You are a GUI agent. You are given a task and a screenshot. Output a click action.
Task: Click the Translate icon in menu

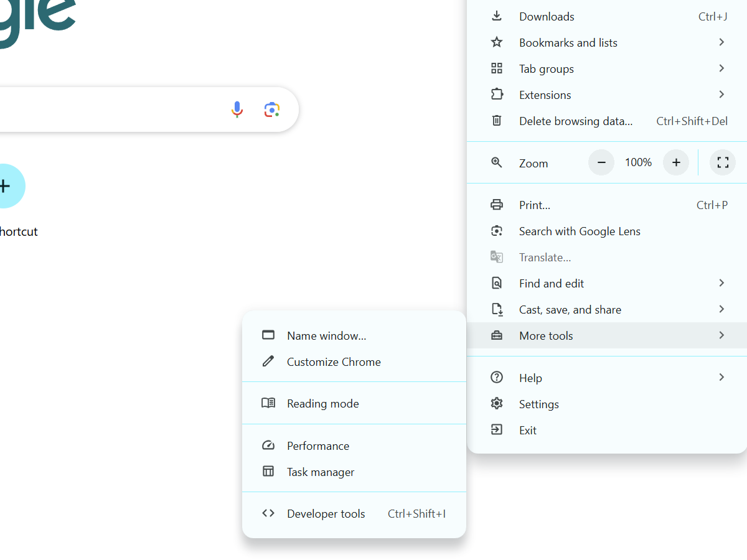[497, 257]
